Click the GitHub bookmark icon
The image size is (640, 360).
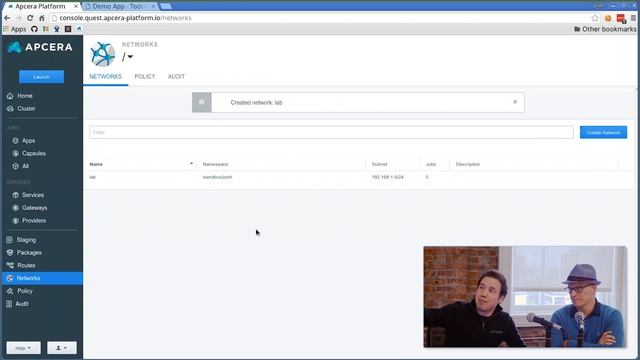point(34,29)
